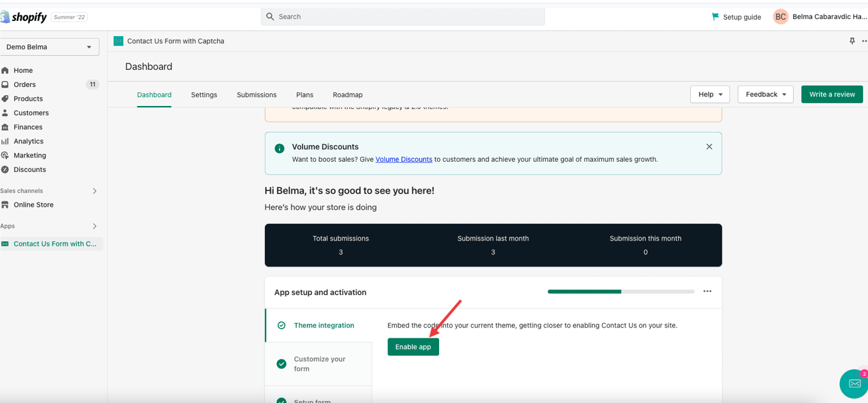
Task: Open the Volume Discounts link
Action: pos(403,159)
